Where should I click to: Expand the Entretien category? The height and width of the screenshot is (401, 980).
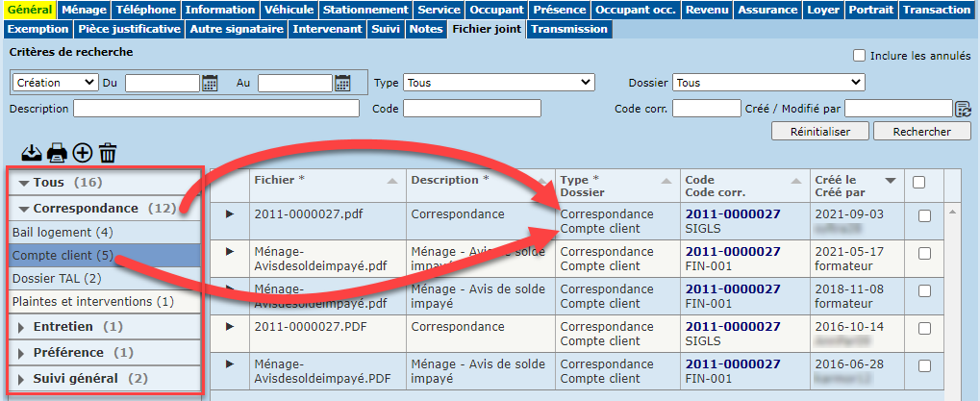(61, 327)
